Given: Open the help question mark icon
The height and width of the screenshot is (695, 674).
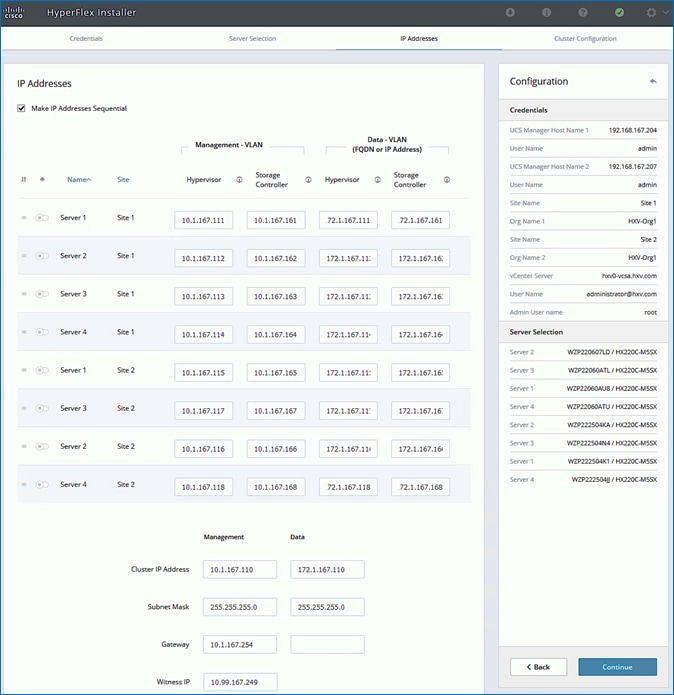Looking at the screenshot, I should tap(583, 12).
